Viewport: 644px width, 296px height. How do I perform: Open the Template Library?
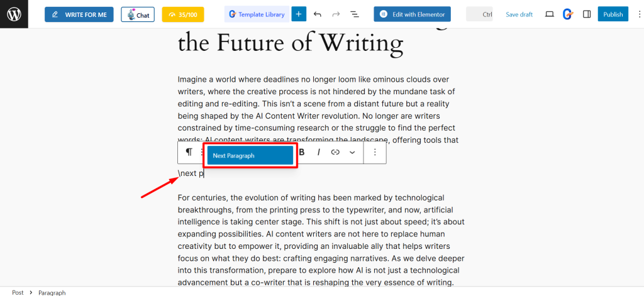[257, 14]
